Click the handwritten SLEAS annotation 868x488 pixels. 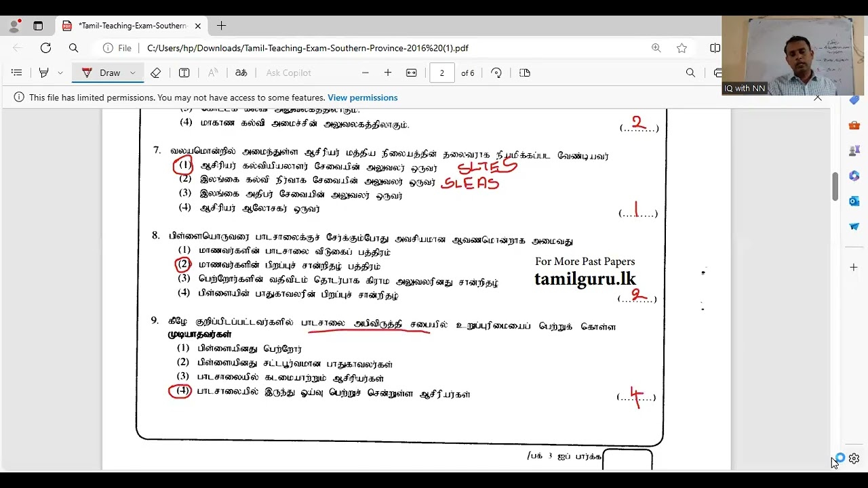click(471, 182)
